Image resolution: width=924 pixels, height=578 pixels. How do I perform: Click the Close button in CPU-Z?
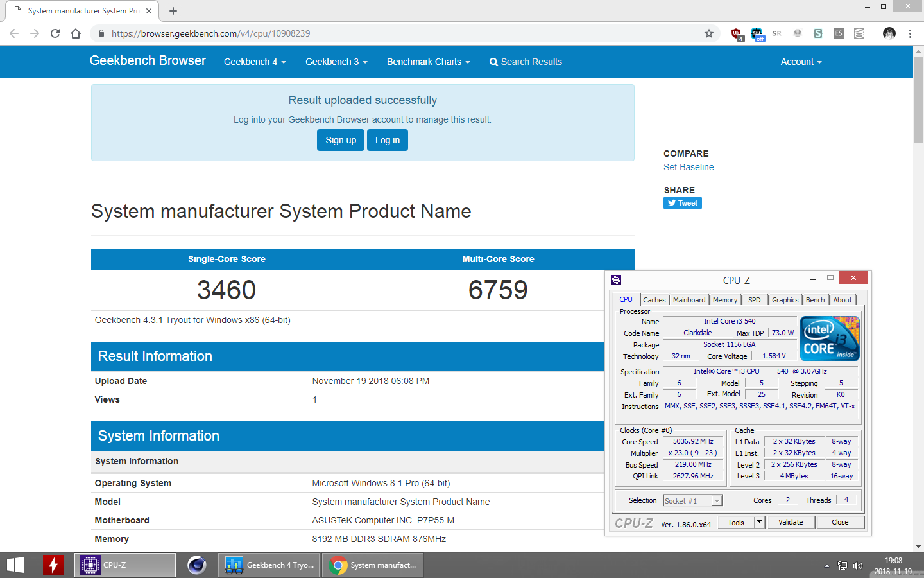[x=840, y=522]
